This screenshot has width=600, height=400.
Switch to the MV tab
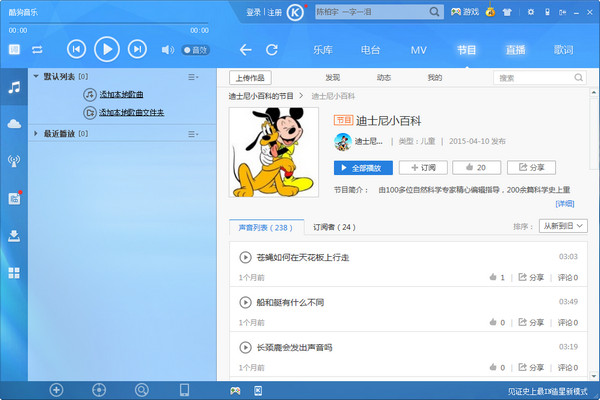coord(418,50)
